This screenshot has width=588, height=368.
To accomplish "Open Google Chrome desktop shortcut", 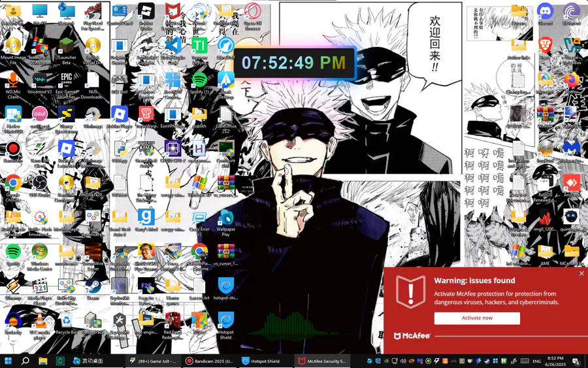I will point(13,189).
